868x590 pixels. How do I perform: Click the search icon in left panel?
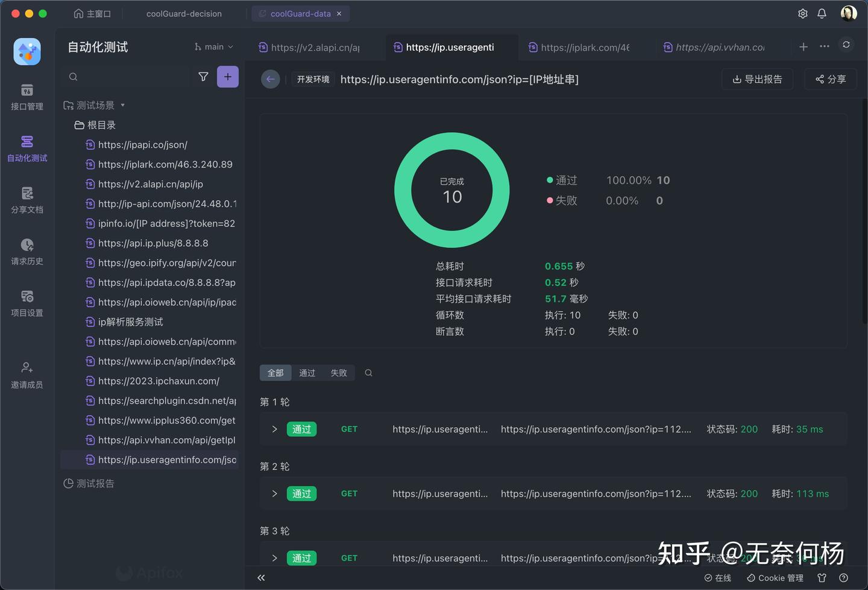(74, 77)
